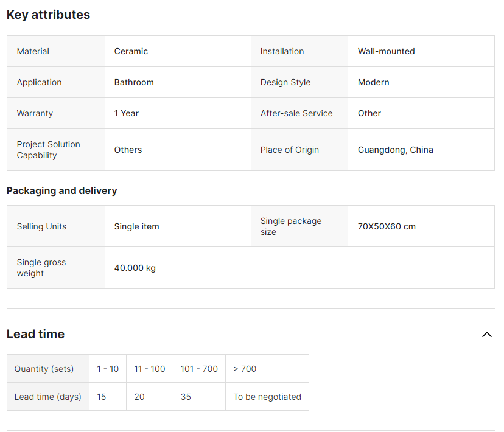This screenshot has height=432, width=504.
Task: Click the Packaging and delivery heading
Action: 61,190
